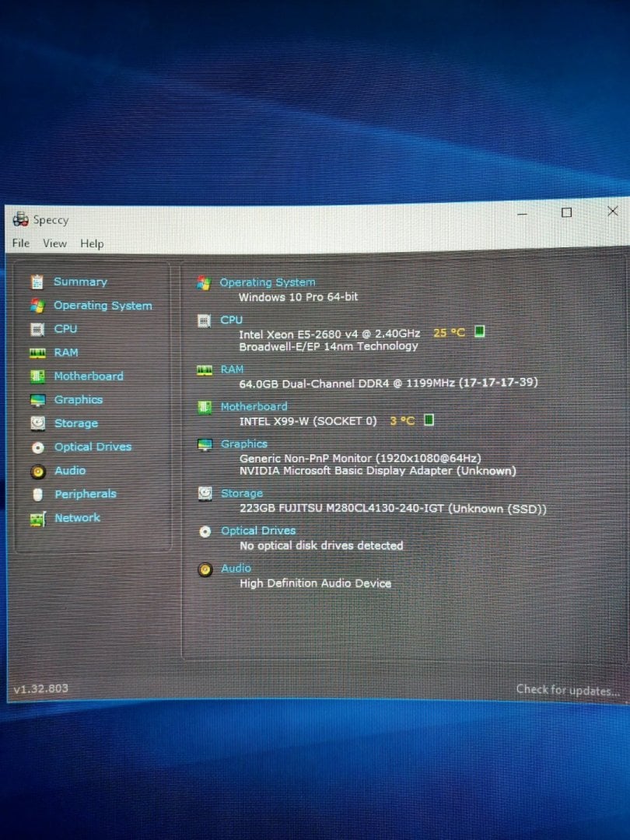Open the Storage heading link in summary

[242, 493]
